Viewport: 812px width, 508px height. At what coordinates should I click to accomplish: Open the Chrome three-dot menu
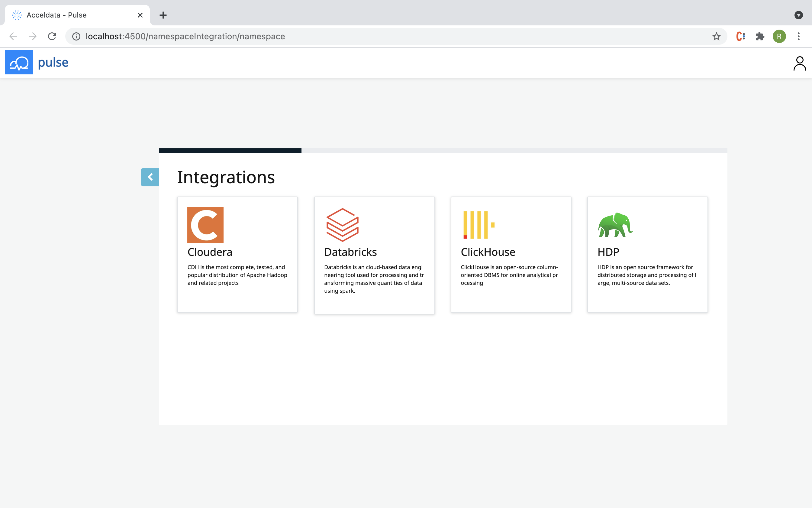coord(799,36)
